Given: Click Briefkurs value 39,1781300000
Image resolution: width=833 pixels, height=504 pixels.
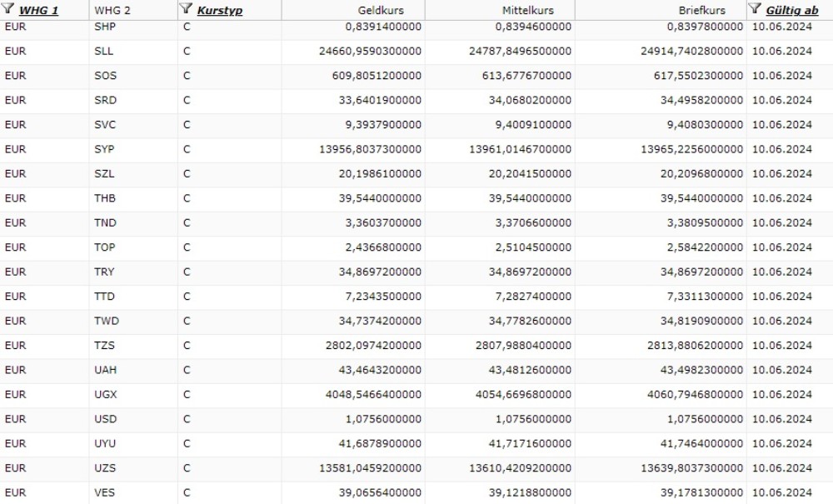Looking at the screenshot, I should pos(701,492).
